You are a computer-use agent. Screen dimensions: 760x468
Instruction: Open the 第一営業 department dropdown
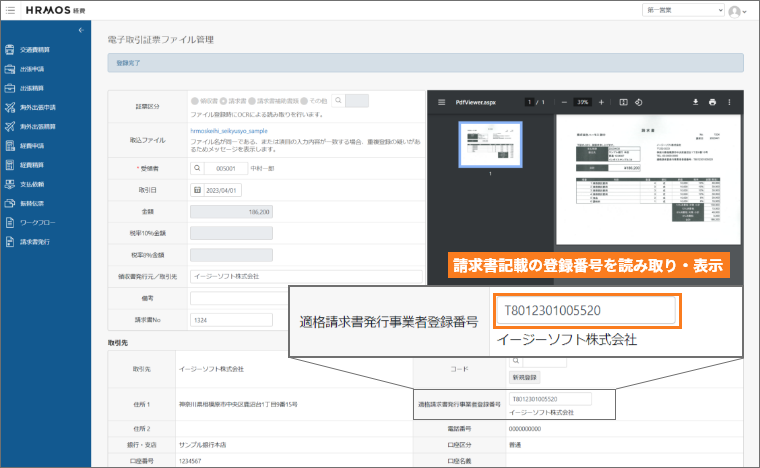tap(683, 10)
